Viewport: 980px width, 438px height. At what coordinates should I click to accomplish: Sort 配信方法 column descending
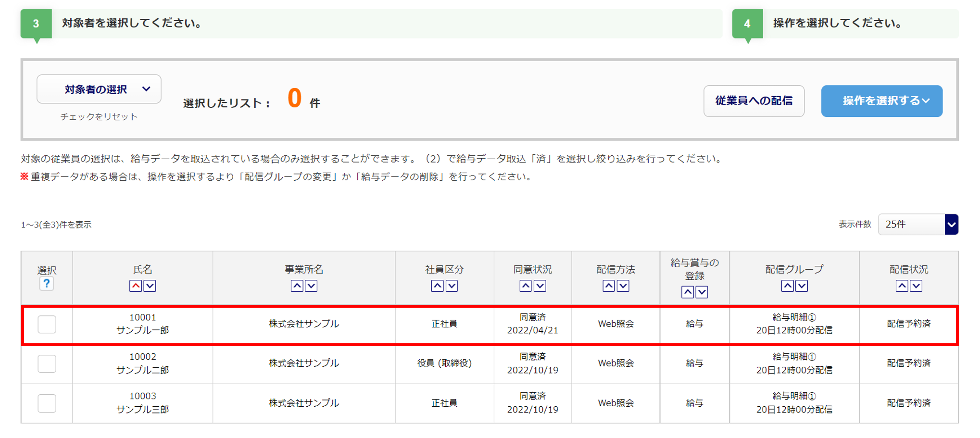point(623,286)
